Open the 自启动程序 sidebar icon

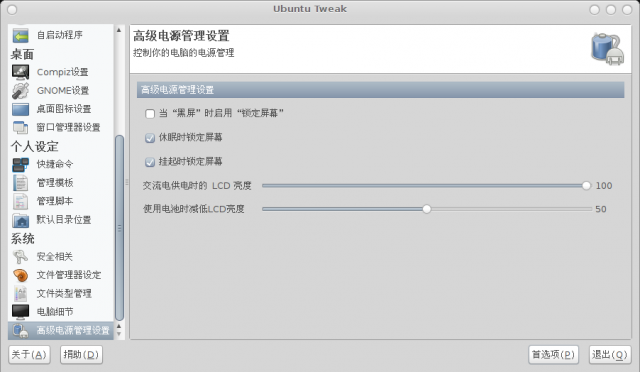pos(20,36)
